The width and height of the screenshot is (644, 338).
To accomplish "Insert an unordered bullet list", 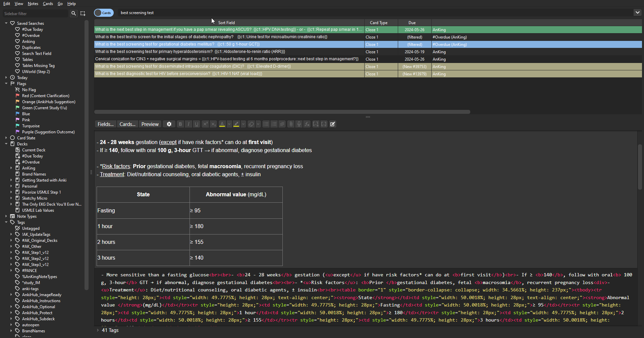I will pos(266,124).
